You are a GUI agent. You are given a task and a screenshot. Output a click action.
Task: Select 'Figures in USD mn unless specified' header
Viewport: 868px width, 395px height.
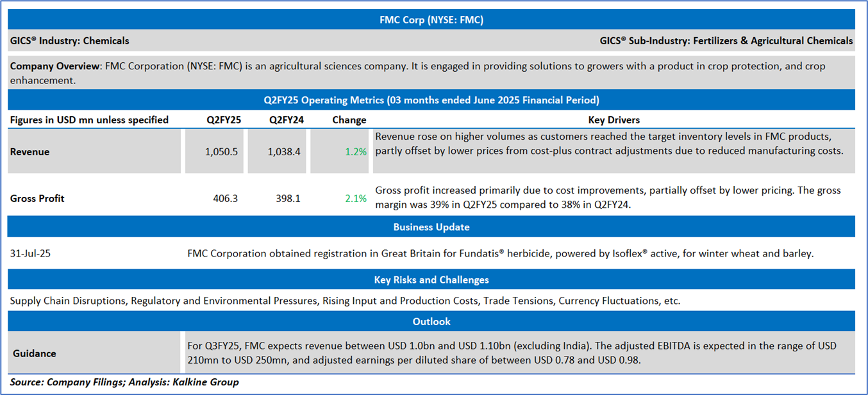click(x=89, y=120)
